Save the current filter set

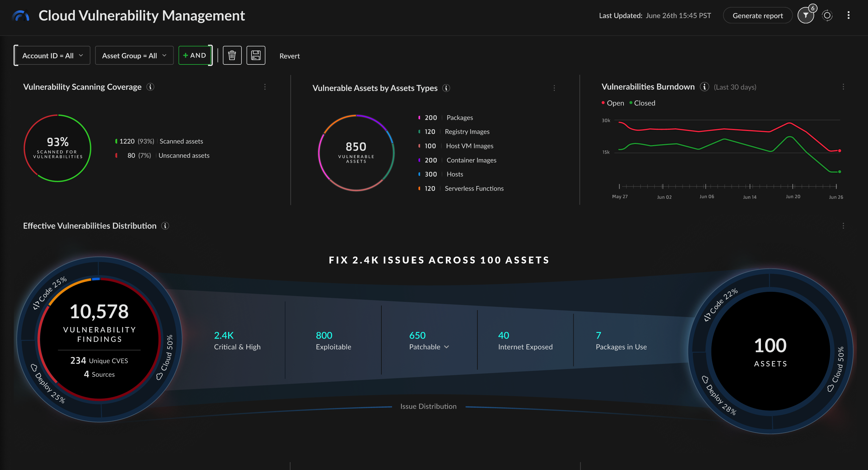point(256,55)
